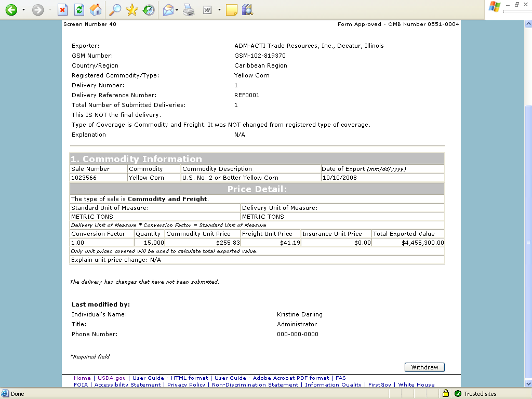The height and width of the screenshot is (399, 532).
Task: Click the vertical scrollbar on the page
Action: tap(528, 208)
